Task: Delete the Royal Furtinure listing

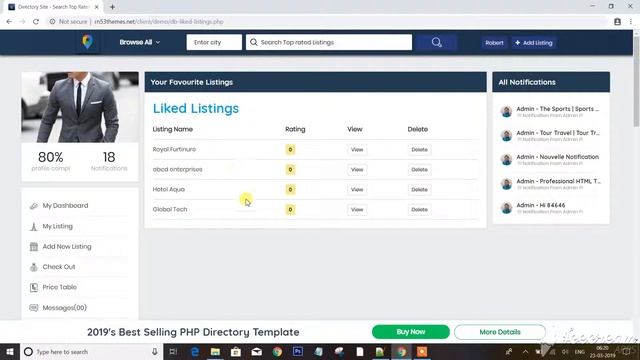Action: click(x=419, y=150)
